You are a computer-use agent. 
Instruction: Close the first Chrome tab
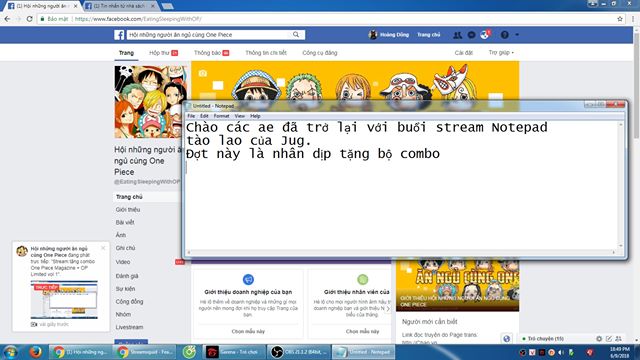(75, 6)
